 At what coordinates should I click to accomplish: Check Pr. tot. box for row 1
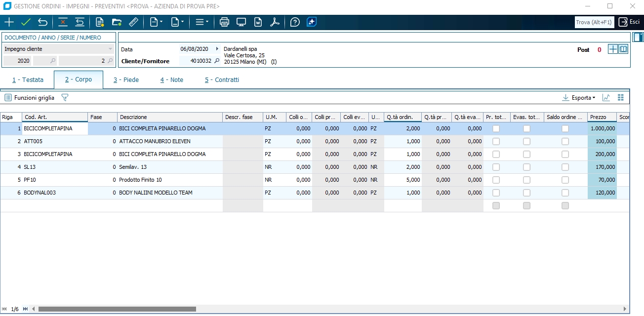pos(496,128)
